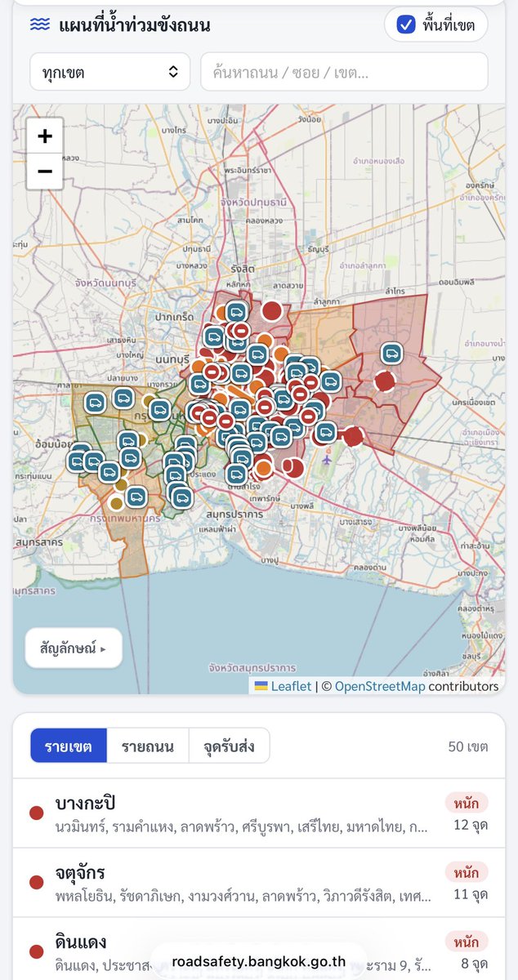518x980 pixels.
Task: Open the Leaflet attribution link
Action: pos(291,686)
